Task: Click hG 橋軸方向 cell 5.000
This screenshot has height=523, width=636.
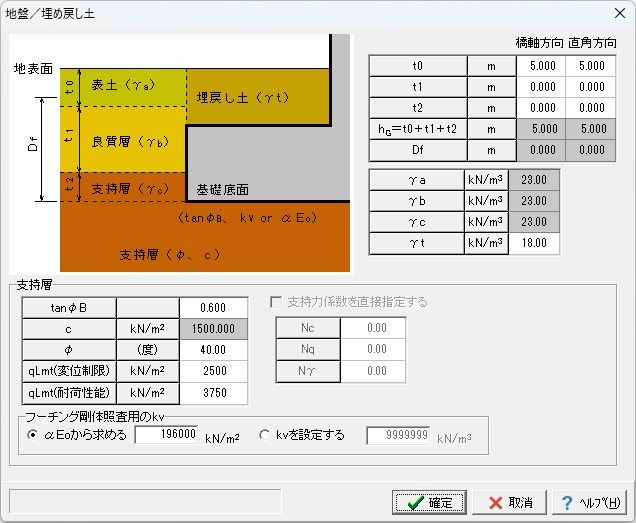Action: pos(541,129)
